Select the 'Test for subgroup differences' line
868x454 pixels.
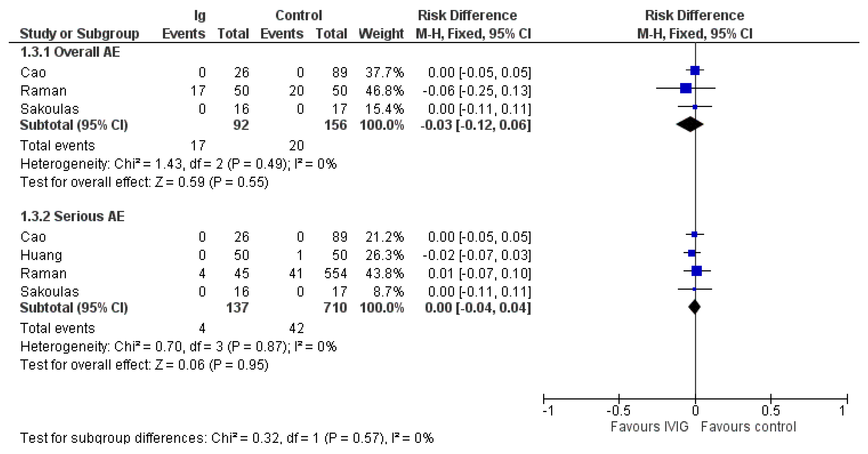point(226,438)
